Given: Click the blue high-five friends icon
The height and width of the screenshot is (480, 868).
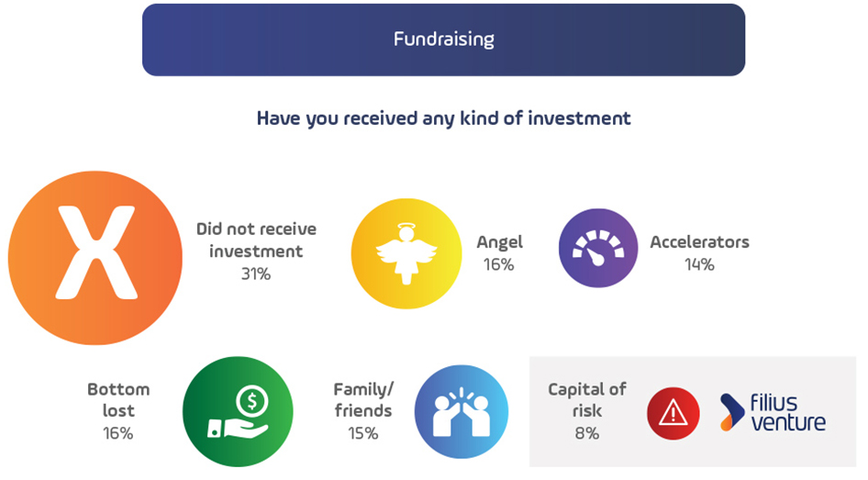Looking at the screenshot, I should click(462, 411).
